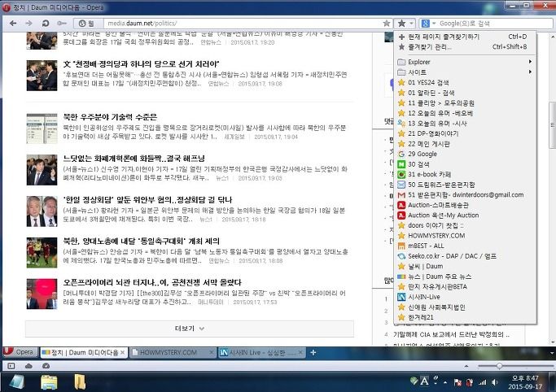Click the Naver icon of '30 검색' bookmark

click(401, 164)
